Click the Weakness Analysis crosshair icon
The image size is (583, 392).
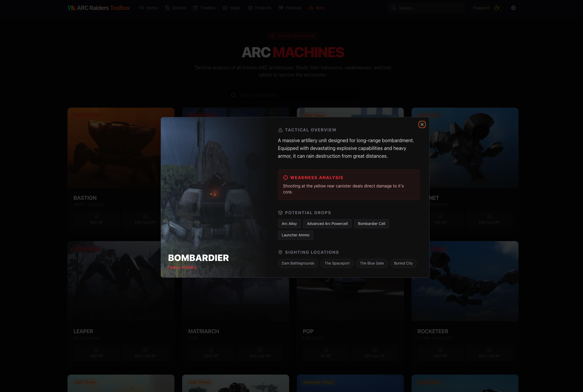click(285, 178)
